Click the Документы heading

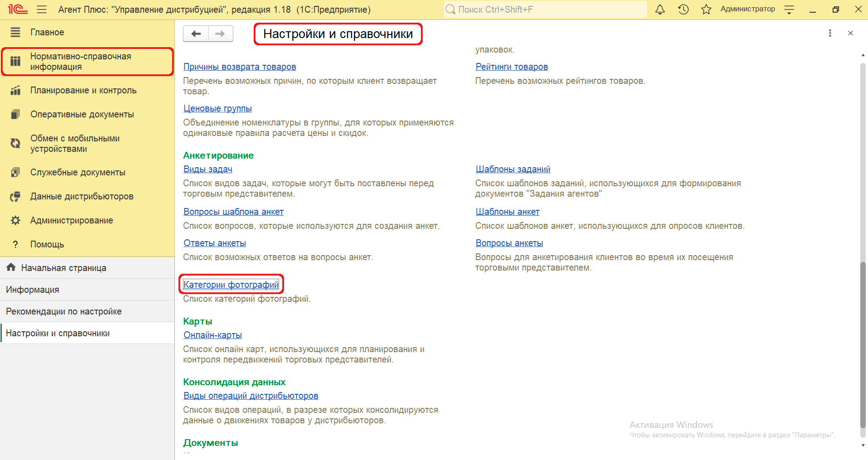coord(210,443)
